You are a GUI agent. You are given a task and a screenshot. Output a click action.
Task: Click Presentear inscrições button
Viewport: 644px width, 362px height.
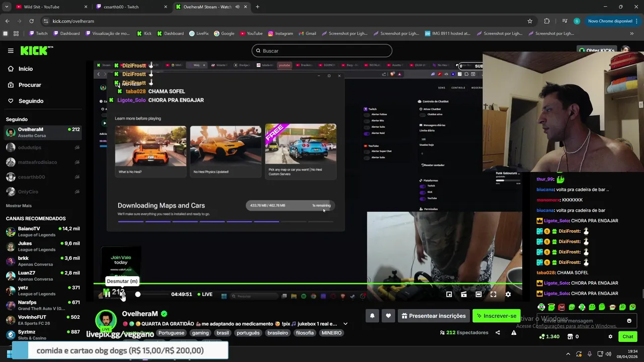tap(434, 316)
